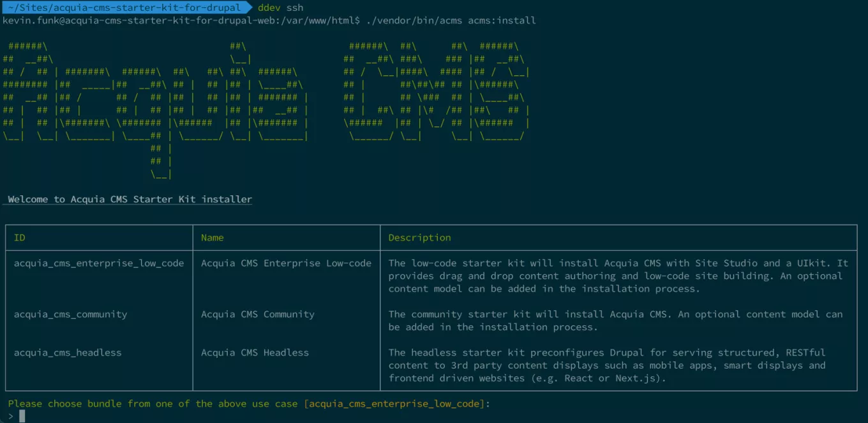Click the 'Welcome to Acquia CMS Starter Kit installer' heading
This screenshot has height=423, width=868.
point(130,199)
